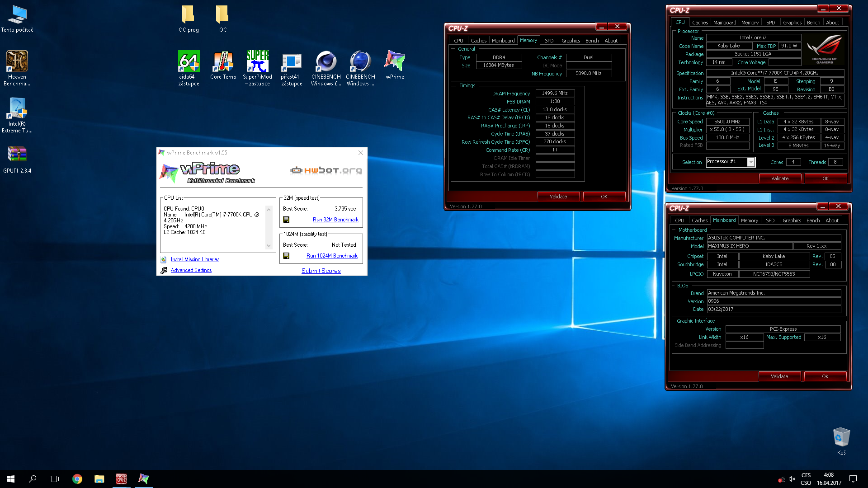Open File Explorer from taskbar
The height and width of the screenshot is (488, 868).
click(x=99, y=479)
